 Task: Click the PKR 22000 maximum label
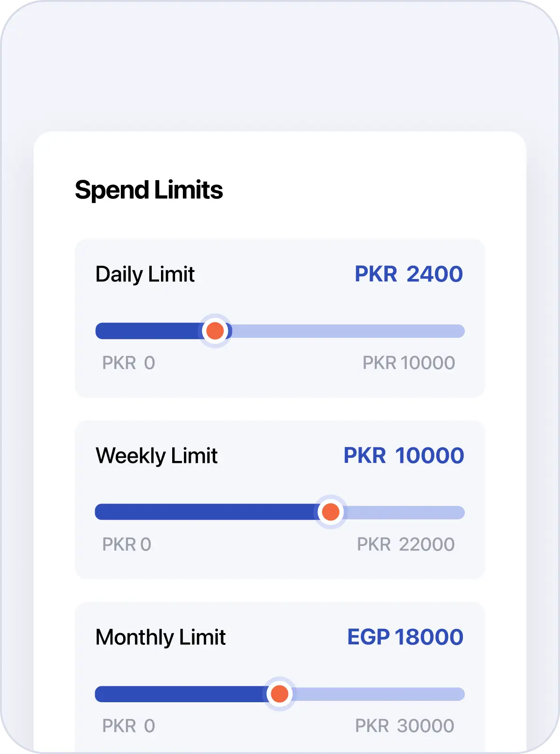click(x=406, y=544)
